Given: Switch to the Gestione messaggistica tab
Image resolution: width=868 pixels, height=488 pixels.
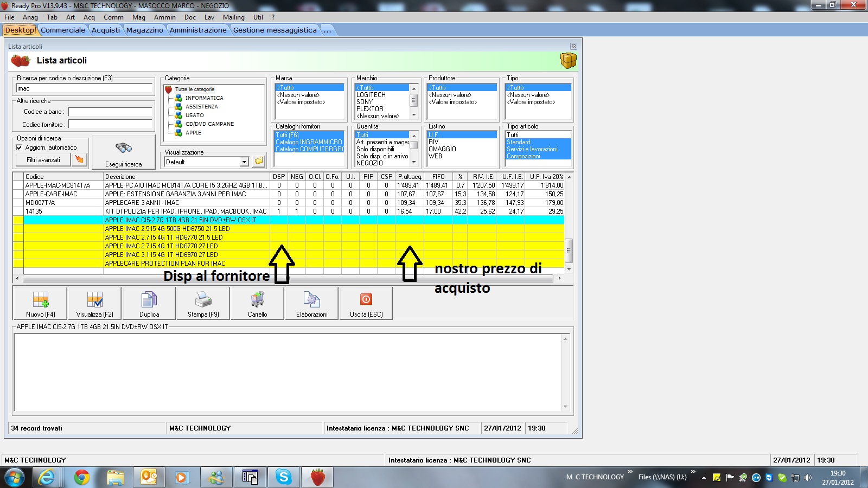Looking at the screenshot, I should pyautogui.click(x=275, y=30).
